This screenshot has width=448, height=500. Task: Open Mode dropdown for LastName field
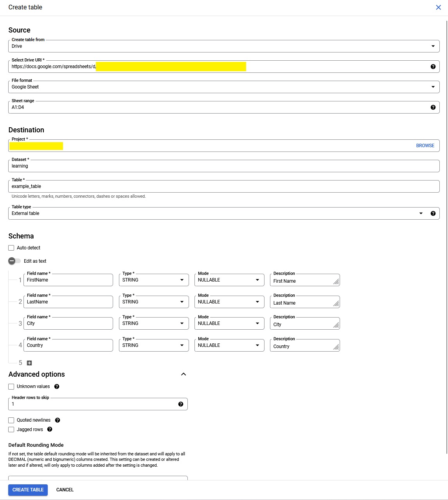coord(229,302)
